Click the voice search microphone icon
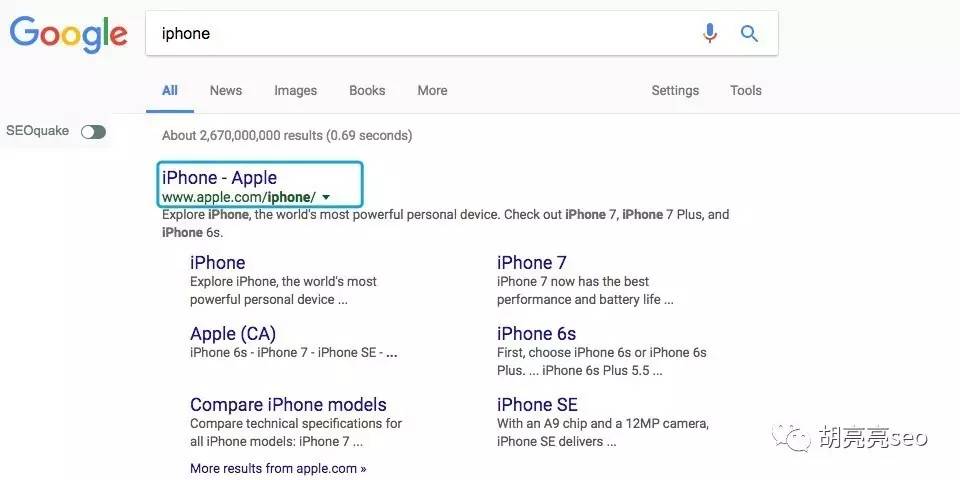The width and height of the screenshot is (960, 480). (710, 33)
